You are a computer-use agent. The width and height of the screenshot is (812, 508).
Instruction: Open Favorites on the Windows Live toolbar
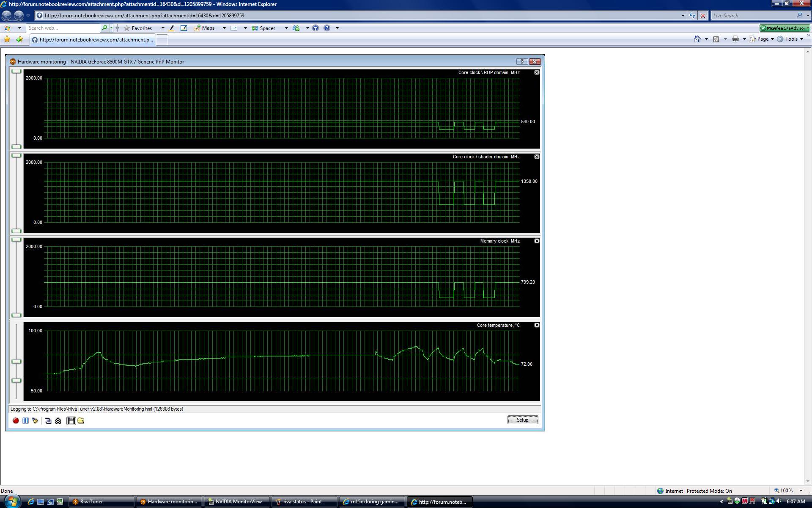click(138, 28)
